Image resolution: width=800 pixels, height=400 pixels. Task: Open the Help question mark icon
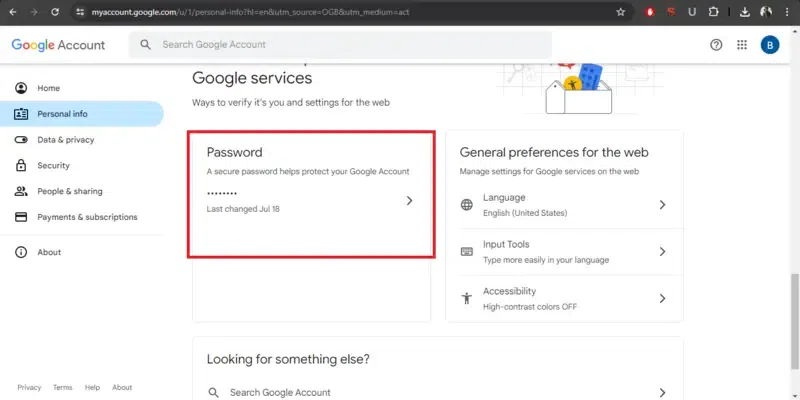click(716, 45)
